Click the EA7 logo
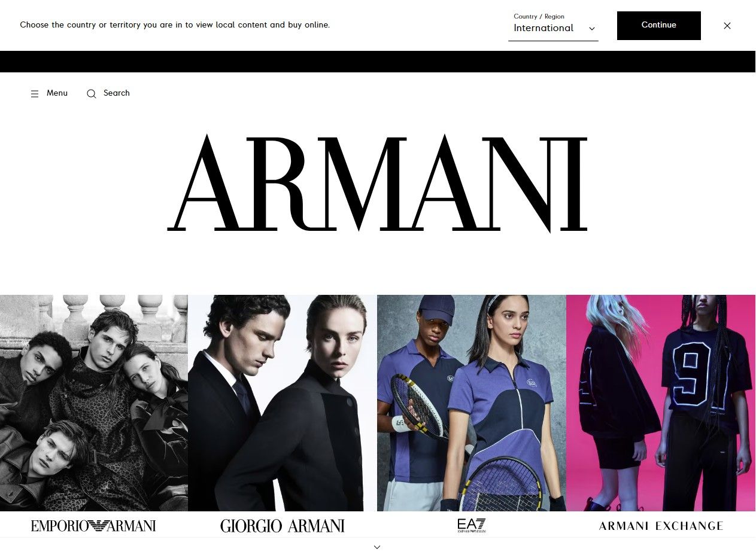The image size is (756, 555). click(x=472, y=525)
